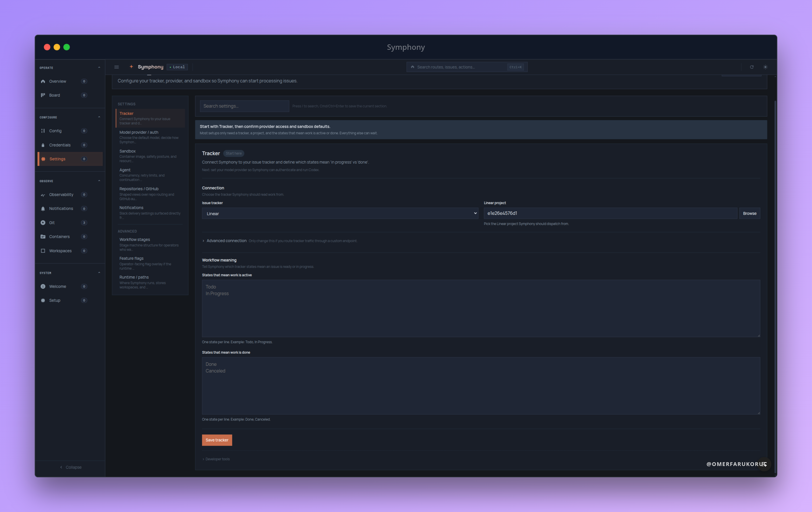Toggle the hamburger menu icon
Viewport: 812px width, 512px height.
tap(117, 67)
